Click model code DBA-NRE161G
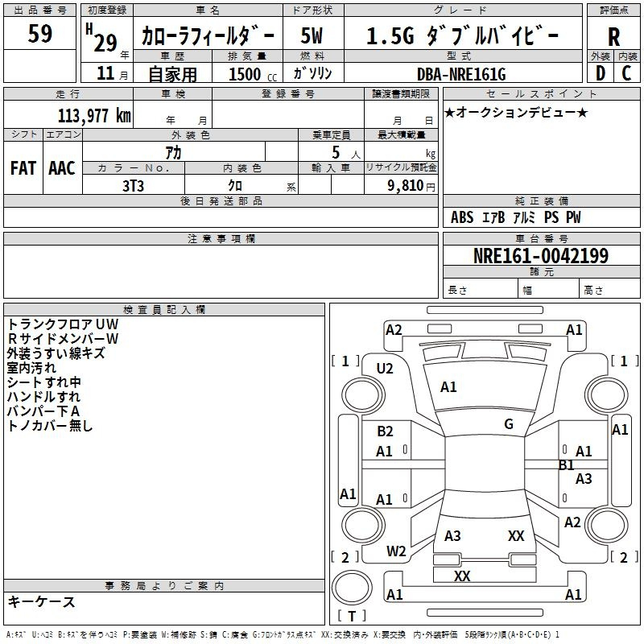This screenshot has height=644, width=644. coord(461,74)
